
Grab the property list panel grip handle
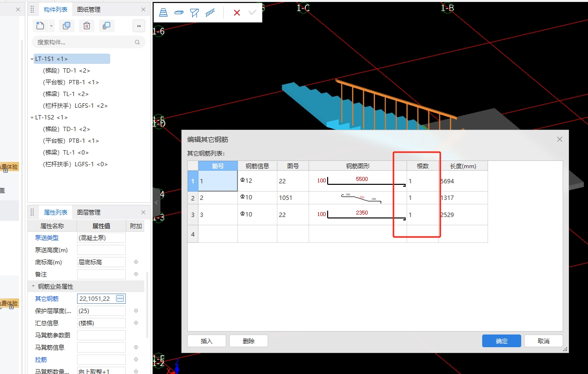[33, 212]
